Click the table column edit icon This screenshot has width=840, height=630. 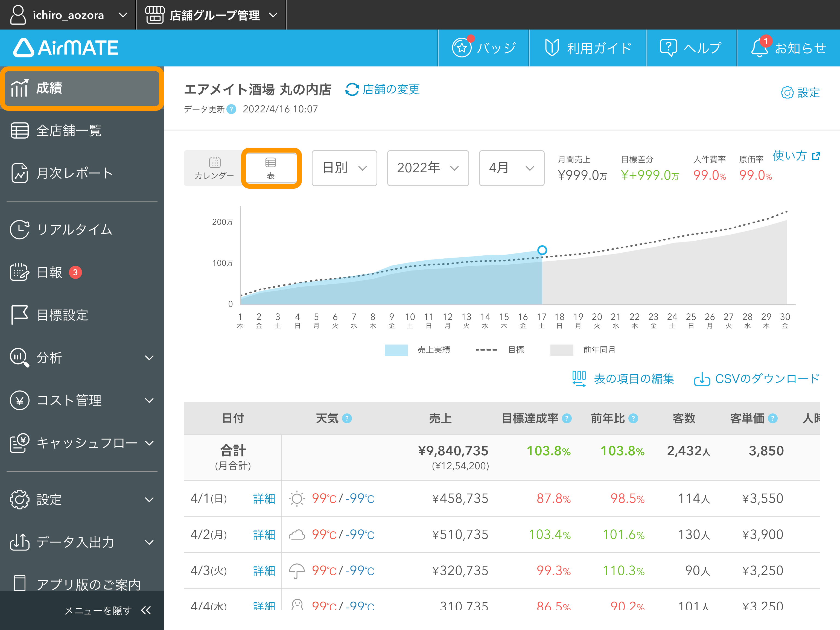point(579,379)
